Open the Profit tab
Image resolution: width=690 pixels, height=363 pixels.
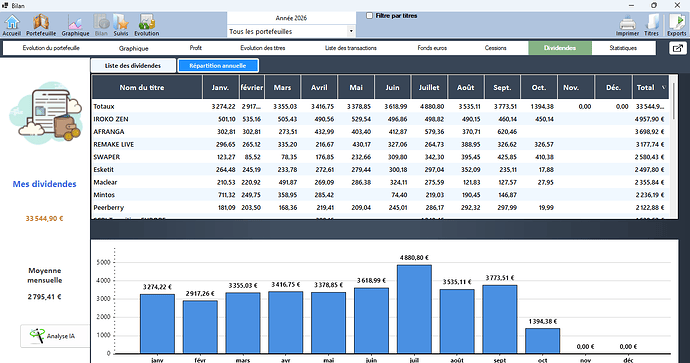[195, 48]
